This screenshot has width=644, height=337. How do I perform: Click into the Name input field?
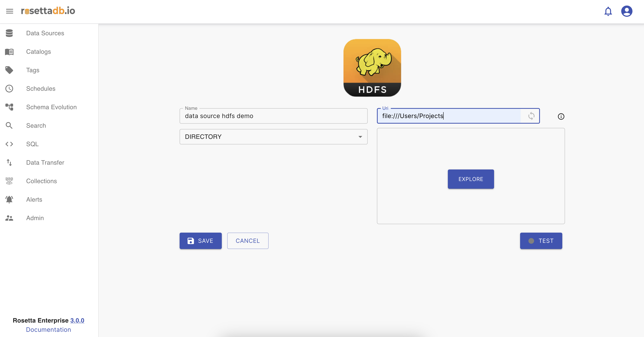coord(273,116)
